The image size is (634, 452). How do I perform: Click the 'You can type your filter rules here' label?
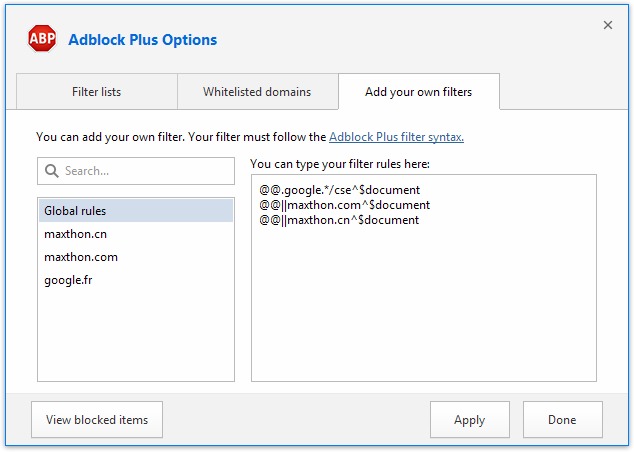[x=340, y=164]
